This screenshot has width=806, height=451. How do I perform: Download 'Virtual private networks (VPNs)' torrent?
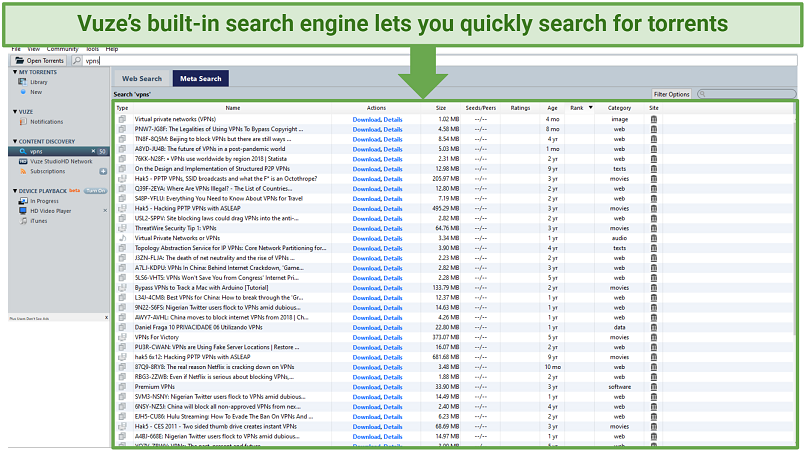click(367, 119)
